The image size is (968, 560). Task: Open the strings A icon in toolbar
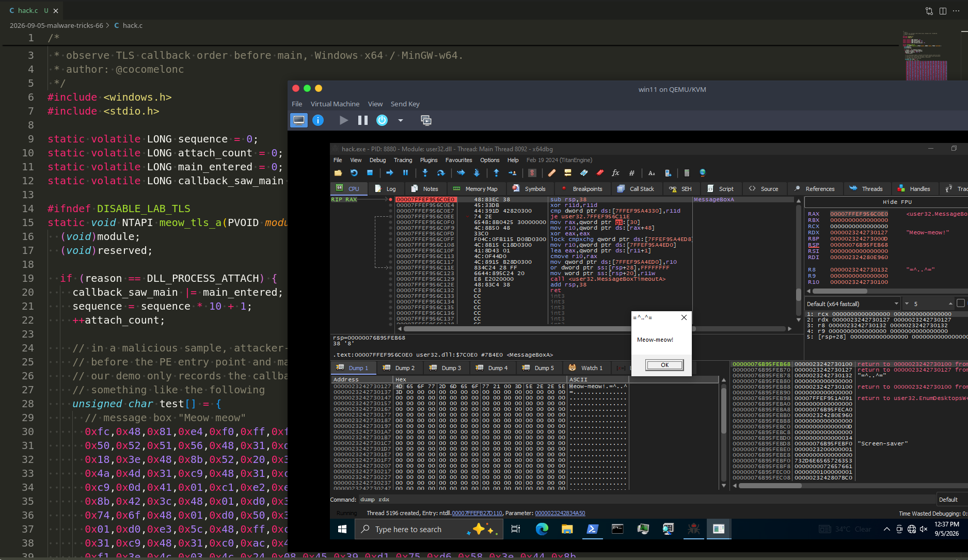[652, 173]
